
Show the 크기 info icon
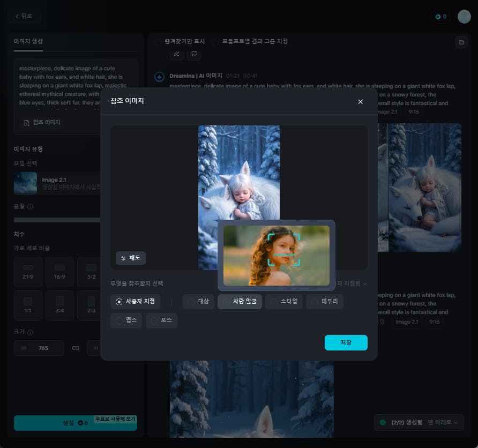[x=30, y=332]
